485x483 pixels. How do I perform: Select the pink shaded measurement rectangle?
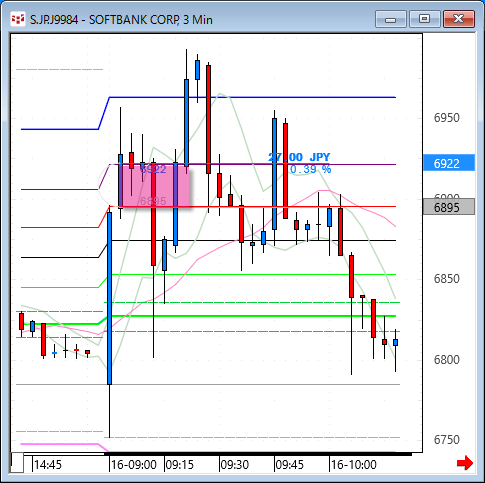[154, 186]
